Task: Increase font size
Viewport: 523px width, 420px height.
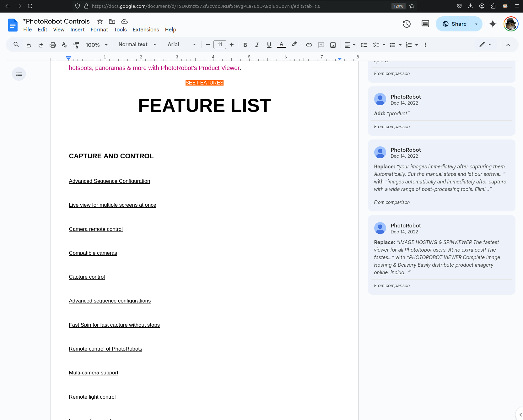Action: coord(232,45)
